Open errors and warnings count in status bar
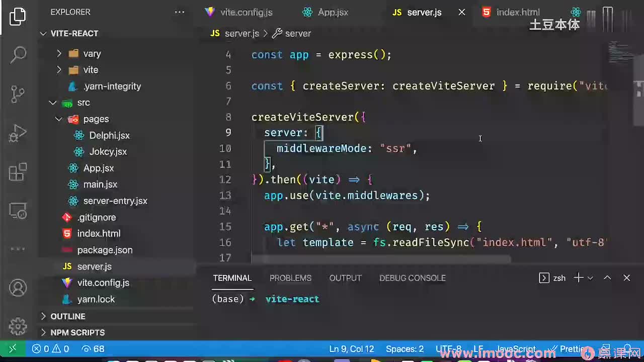Viewport: 644px width, 362px height. pos(50,349)
